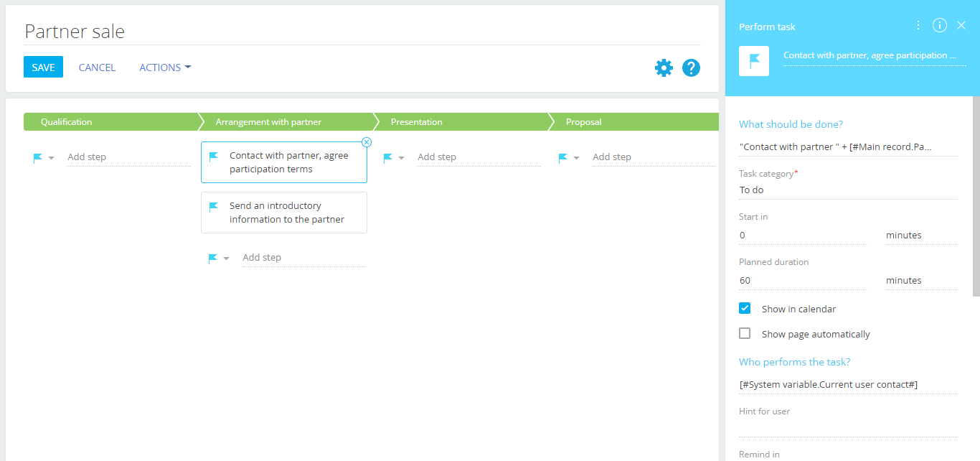Click the What should be done? heading

791,124
